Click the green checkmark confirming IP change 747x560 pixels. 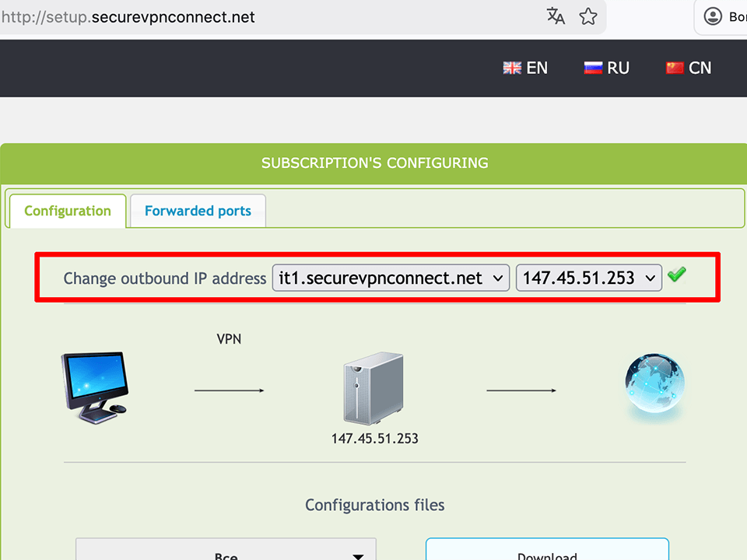676,274
